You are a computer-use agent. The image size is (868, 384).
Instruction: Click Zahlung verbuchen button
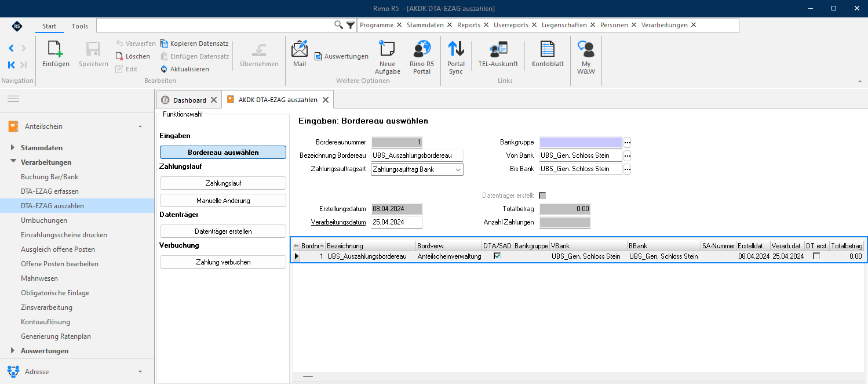tap(223, 262)
